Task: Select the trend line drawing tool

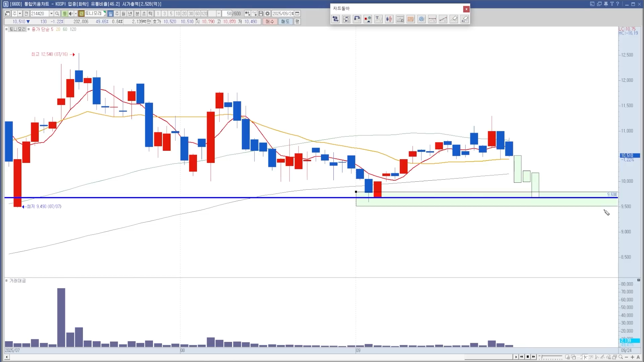Action: coord(443,19)
